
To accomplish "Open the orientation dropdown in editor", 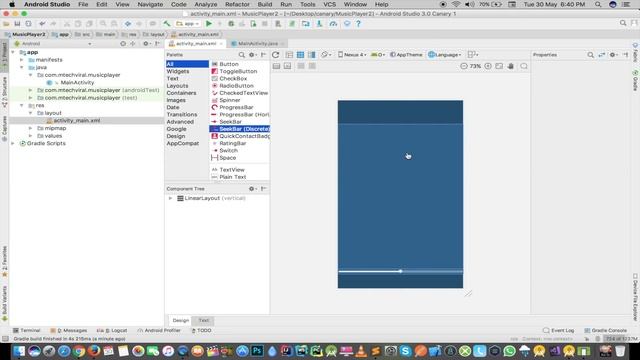I will [x=326, y=55].
